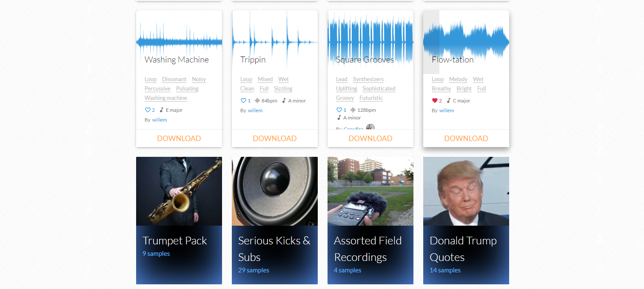Open the Assorted Field Recordings pack title

point(368,249)
